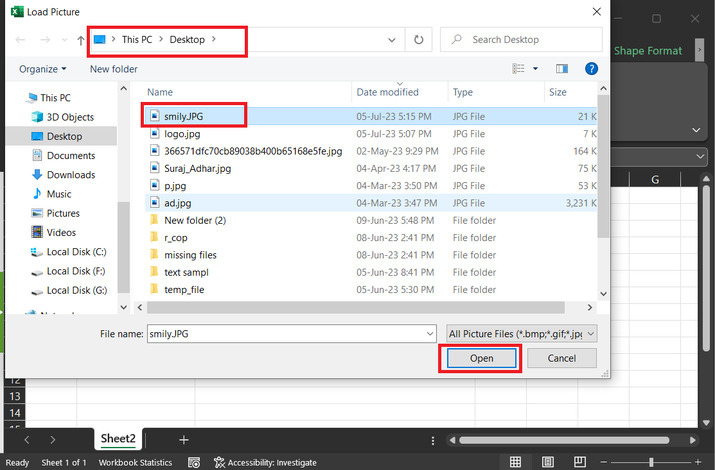Switch to Page Layout view in Excel

coord(548,462)
